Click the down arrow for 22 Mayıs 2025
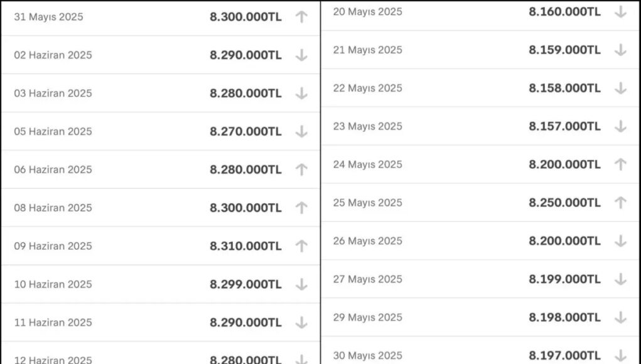Image resolution: width=641 pixels, height=364 pixels. point(620,88)
